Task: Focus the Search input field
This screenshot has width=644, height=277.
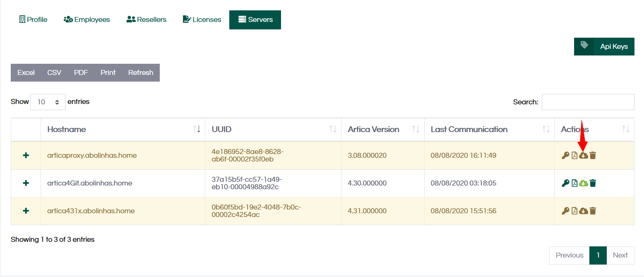Action: [x=588, y=102]
